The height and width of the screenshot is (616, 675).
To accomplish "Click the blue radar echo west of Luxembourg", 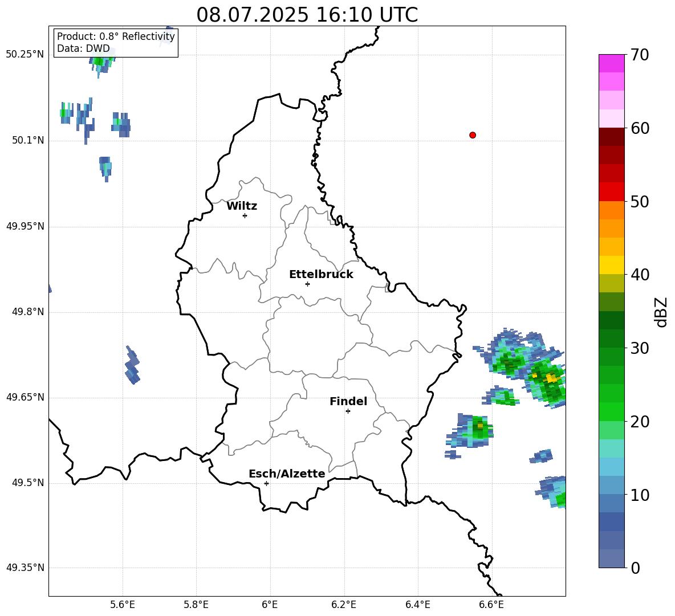I will pos(133,365).
